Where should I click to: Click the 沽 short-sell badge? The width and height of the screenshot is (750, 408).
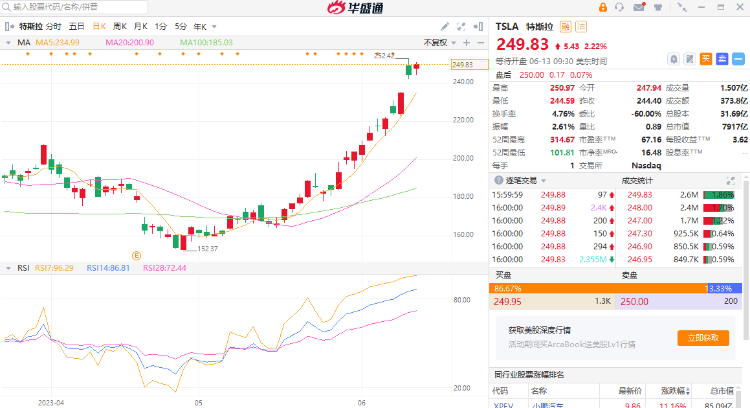(x=581, y=27)
